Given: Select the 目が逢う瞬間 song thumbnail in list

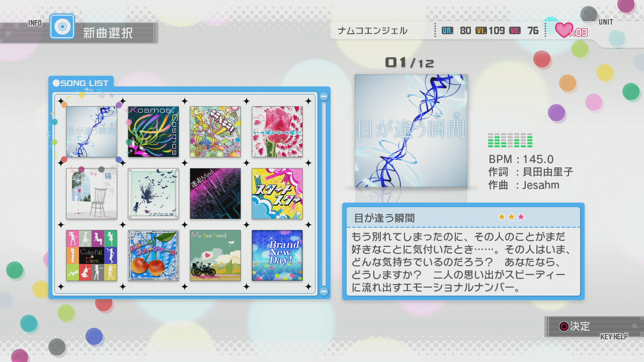Looking at the screenshot, I should pyautogui.click(x=92, y=132).
